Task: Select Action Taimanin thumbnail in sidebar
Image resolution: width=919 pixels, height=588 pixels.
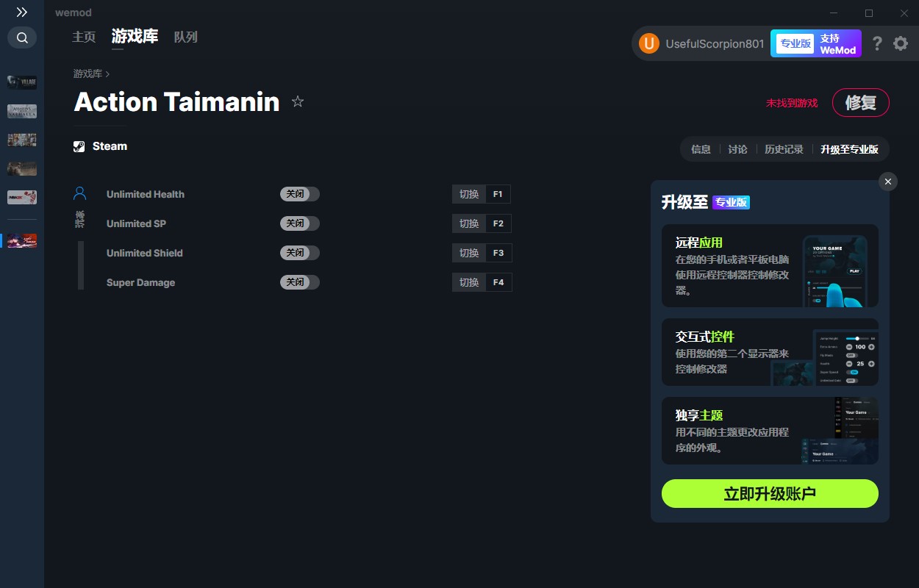Action: [x=22, y=240]
